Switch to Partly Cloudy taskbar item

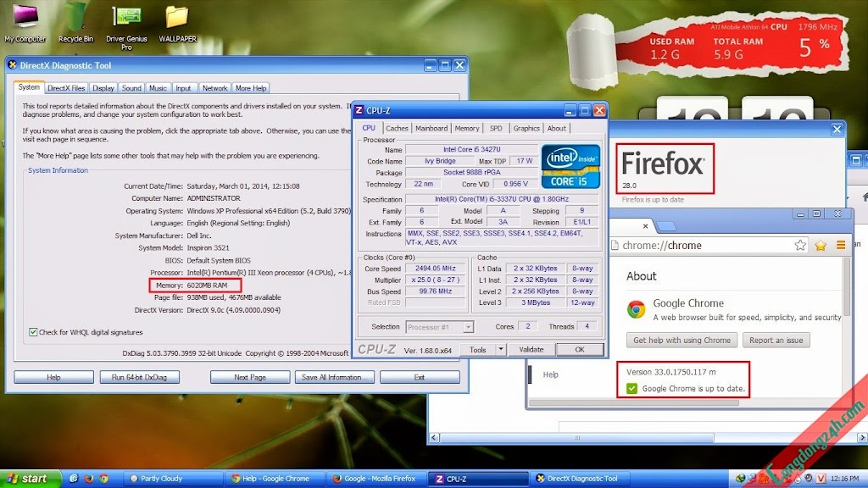[x=173, y=479]
